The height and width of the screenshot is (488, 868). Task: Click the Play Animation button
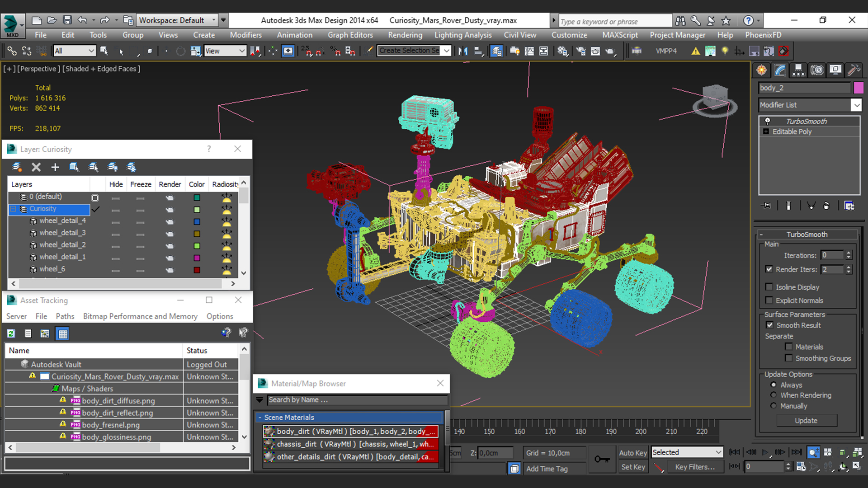(x=765, y=452)
